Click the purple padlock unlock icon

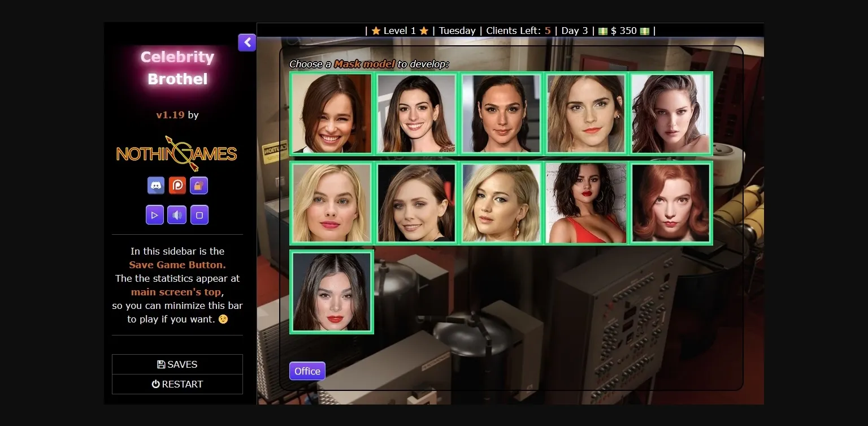point(199,185)
